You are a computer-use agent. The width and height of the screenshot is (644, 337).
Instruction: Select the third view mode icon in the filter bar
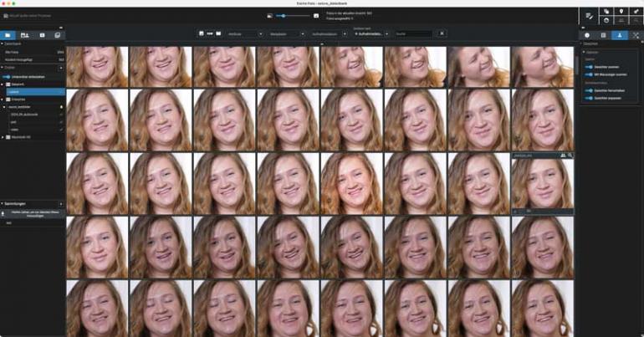click(218, 33)
